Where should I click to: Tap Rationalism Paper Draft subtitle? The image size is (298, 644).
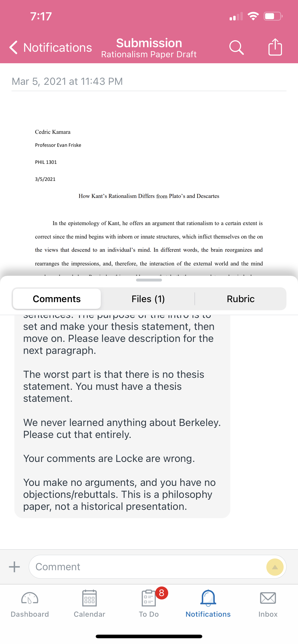click(149, 54)
